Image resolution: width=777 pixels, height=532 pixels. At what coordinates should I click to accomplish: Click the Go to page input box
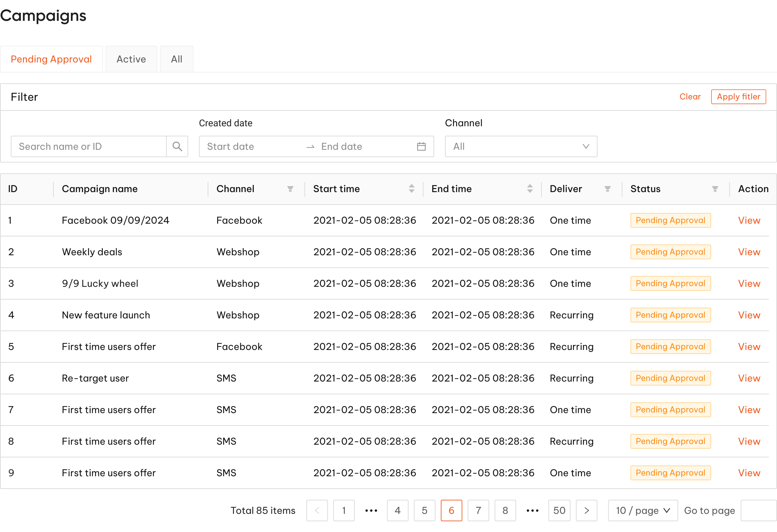click(x=759, y=511)
